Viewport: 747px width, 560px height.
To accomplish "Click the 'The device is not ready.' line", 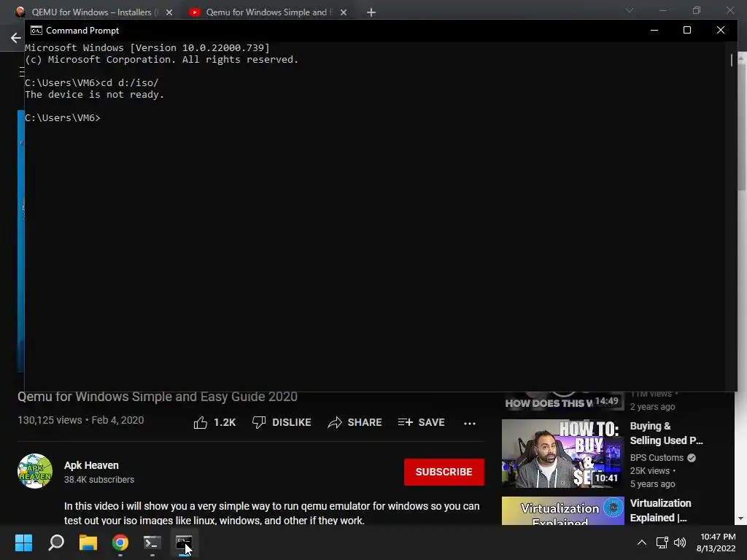I will point(94,94).
